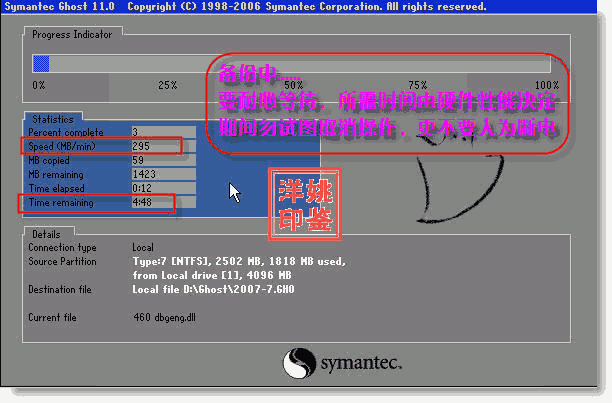The height and width of the screenshot is (403, 612).
Task: Click the 100% progress marker label
Action: pos(547,85)
